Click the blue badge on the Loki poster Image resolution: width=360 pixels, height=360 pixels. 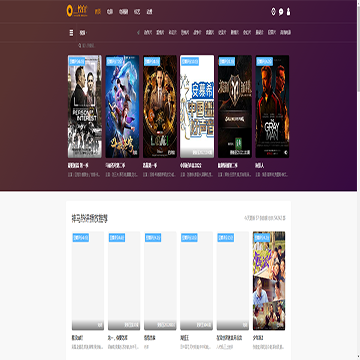coord(152,61)
